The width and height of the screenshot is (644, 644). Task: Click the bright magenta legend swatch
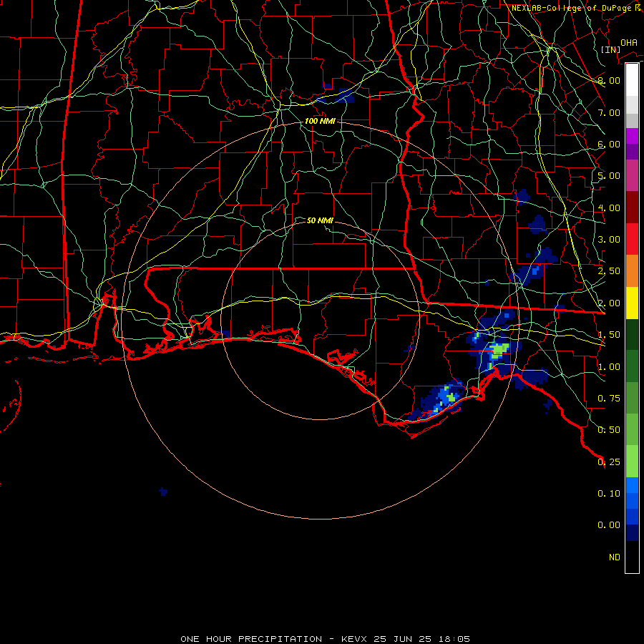[632, 136]
